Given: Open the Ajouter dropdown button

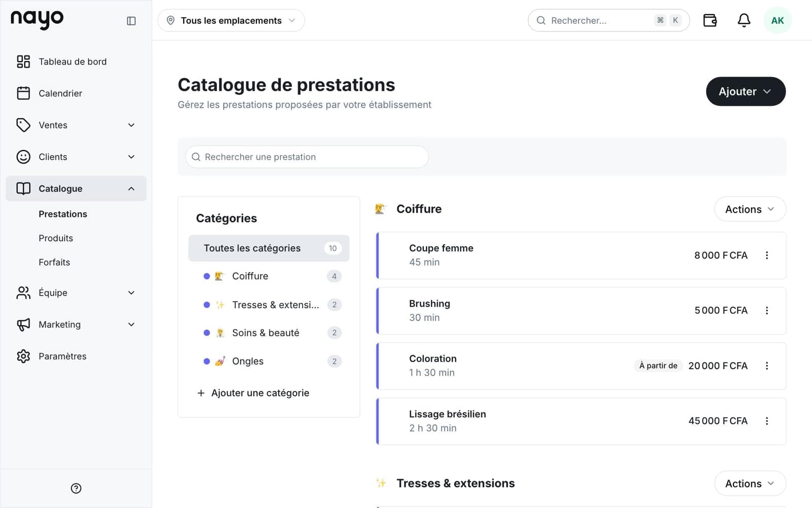Looking at the screenshot, I should pyautogui.click(x=746, y=91).
